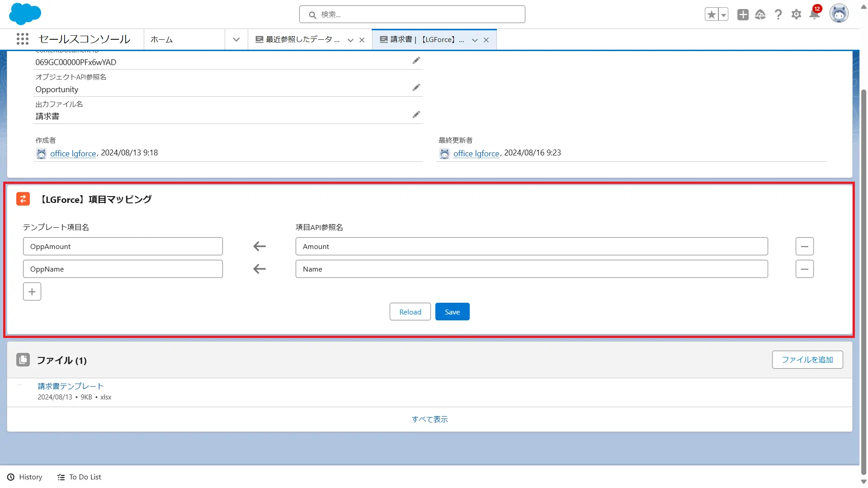Screen dimensions: 868x488
Task: Expand the 請求書 tab dropdown chevron
Action: tap(475, 40)
